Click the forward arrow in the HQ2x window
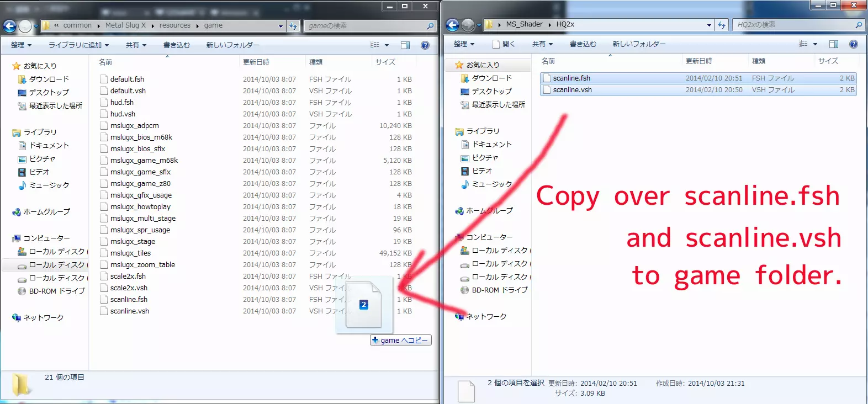This screenshot has width=868, height=404. click(468, 25)
